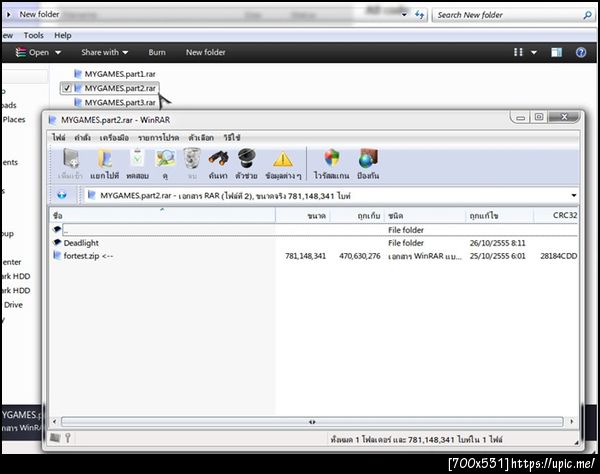
Task: Expand the New folder breadcrumb arrow
Action: click(x=9, y=15)
